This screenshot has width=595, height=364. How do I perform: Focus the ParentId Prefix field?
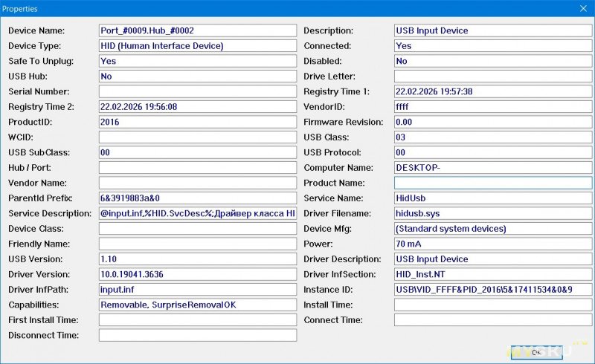pos(197,198)
